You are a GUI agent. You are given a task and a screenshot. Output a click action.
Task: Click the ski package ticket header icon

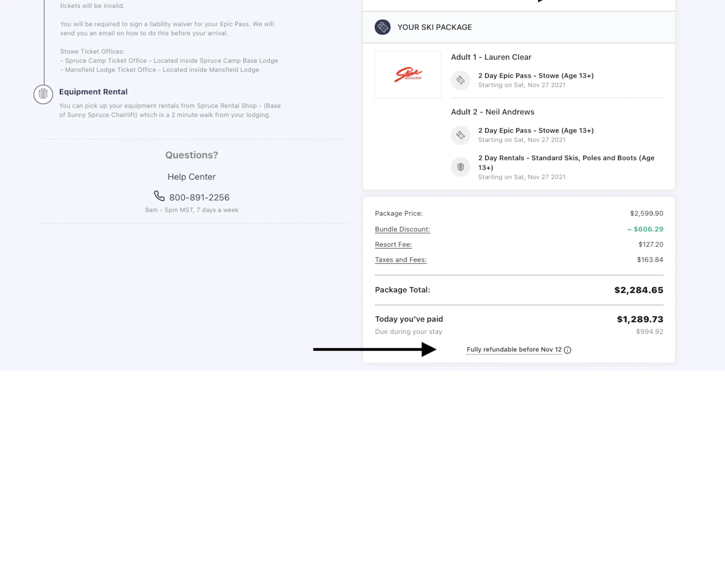382,27
